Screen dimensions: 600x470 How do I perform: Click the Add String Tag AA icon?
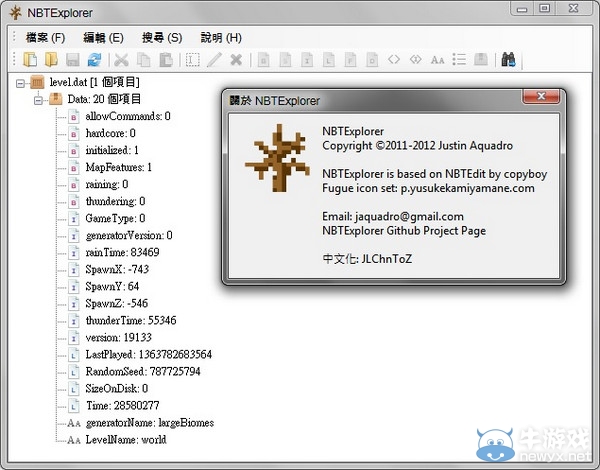pyautogui.click(x=437, y=60)
